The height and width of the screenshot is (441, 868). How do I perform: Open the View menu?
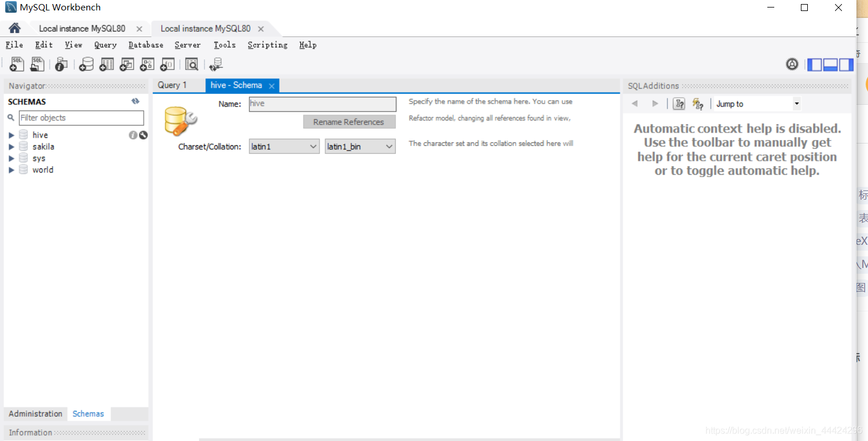coord(73,45)
